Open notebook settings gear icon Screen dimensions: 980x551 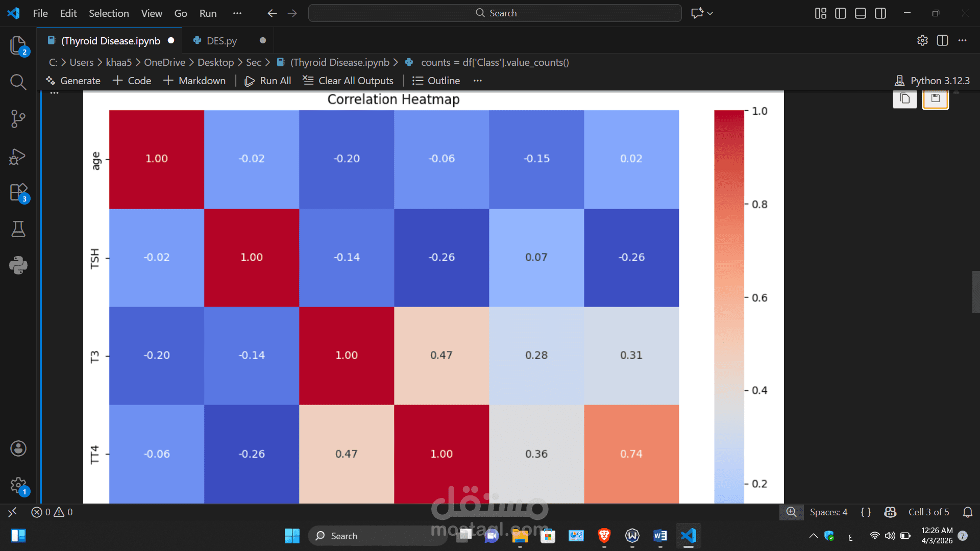tap(922, 40)
